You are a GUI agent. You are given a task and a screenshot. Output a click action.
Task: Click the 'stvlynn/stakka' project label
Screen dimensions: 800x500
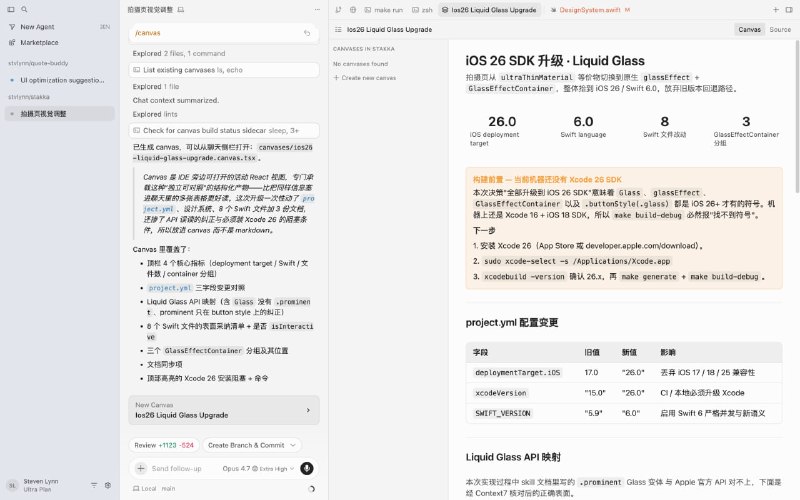29,97
